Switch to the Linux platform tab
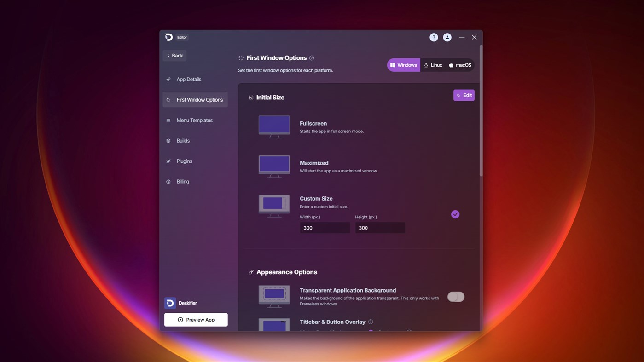 coord(433,65)
